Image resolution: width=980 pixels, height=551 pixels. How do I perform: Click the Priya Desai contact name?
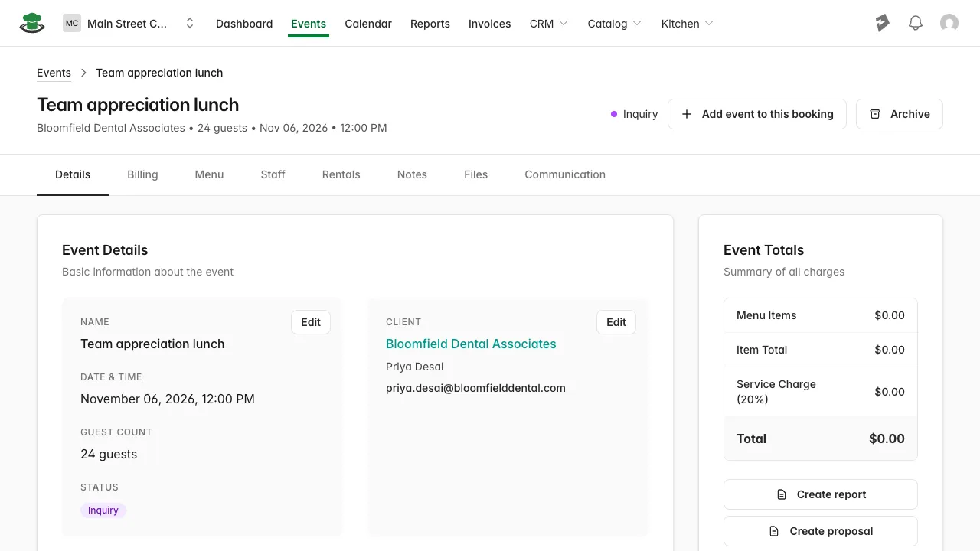(415, 367)
